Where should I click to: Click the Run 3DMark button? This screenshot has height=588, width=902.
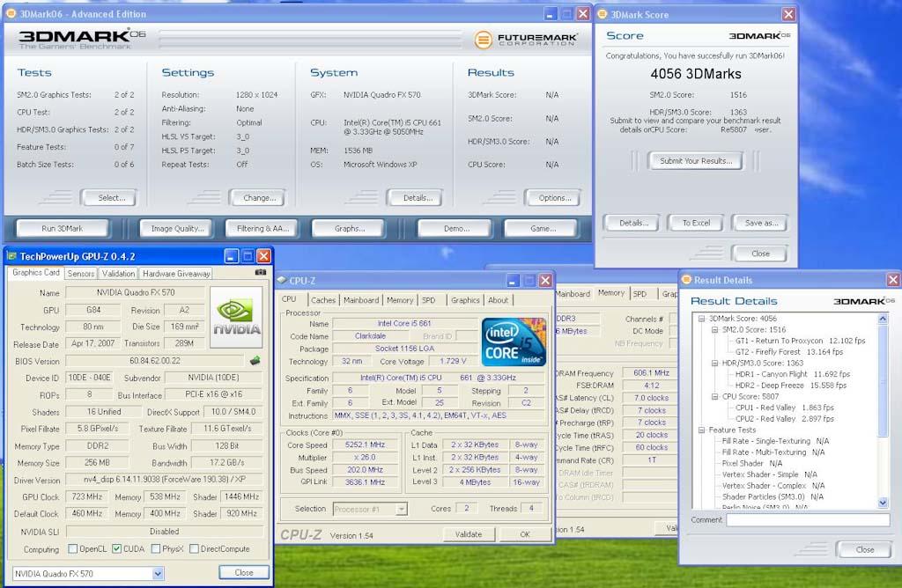pyautogui.click(x=63, y=228)
